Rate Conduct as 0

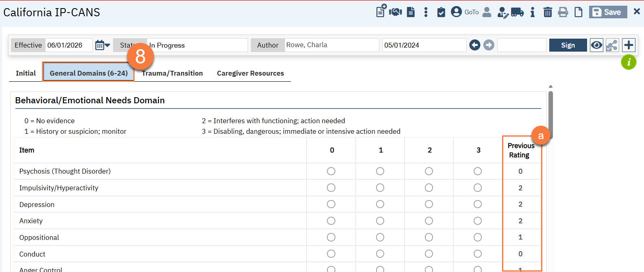[x=331, y=254]
